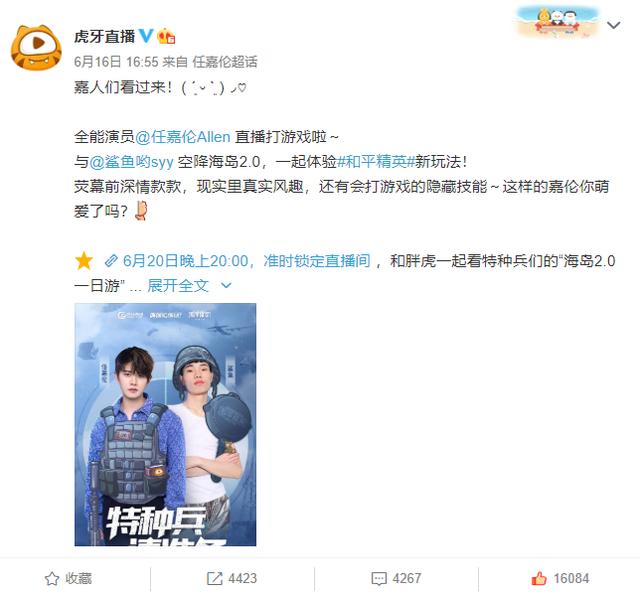Open the post options chevron menu
Image resolution: width=640 pixels, height=596 pixels.
coord(613,25)
